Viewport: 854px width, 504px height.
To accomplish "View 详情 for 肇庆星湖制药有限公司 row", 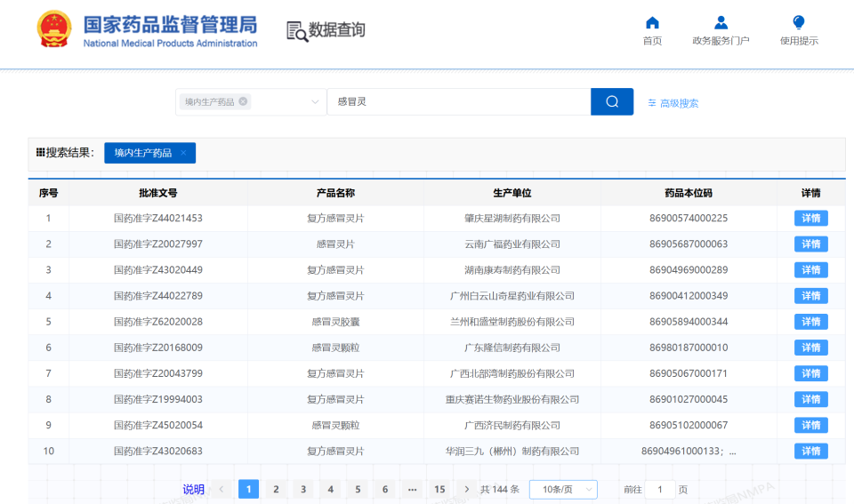I will [811, 219].
